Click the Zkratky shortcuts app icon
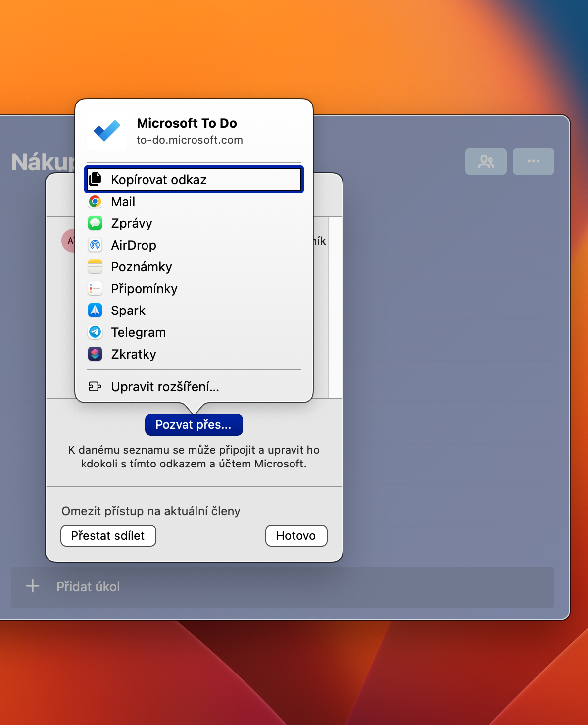 95,354
